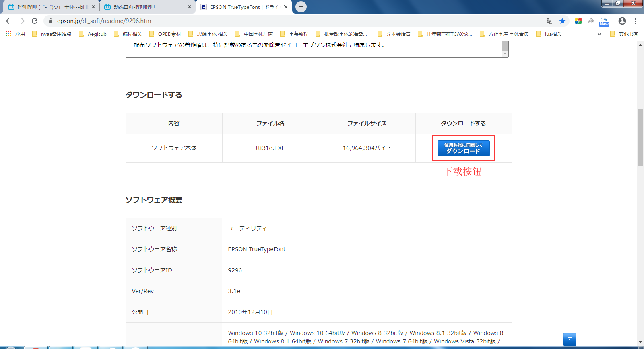Open a new browser tab
The height and width of the screenshot is (349, 644).
301,7
